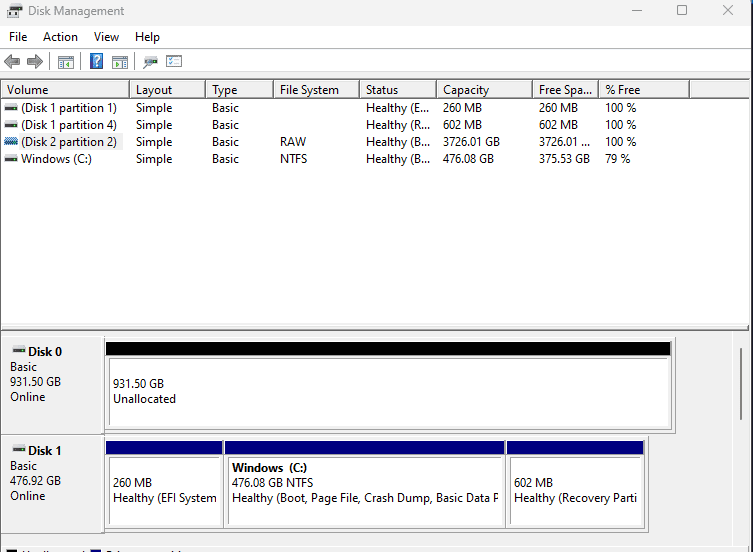The height and width of the screenshot is (552, 753).
Task: Click the Disk 1 Basic 476.92 GB label panel
Action: pos(52,483)
